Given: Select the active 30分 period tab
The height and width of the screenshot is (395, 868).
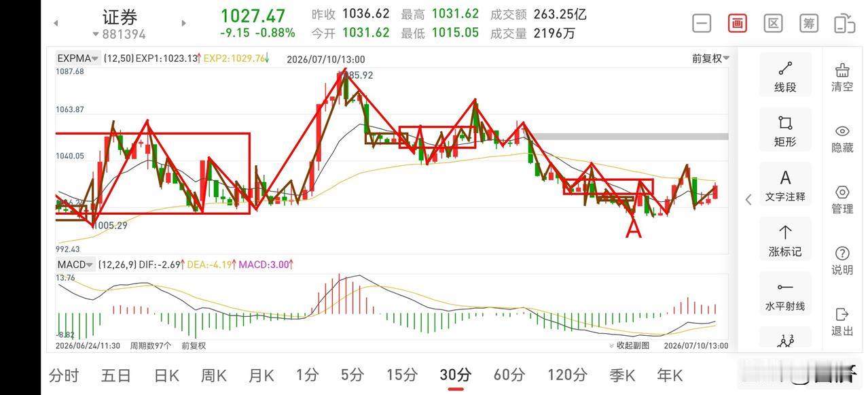Looking at the screenshot, I should click(456, 375).
